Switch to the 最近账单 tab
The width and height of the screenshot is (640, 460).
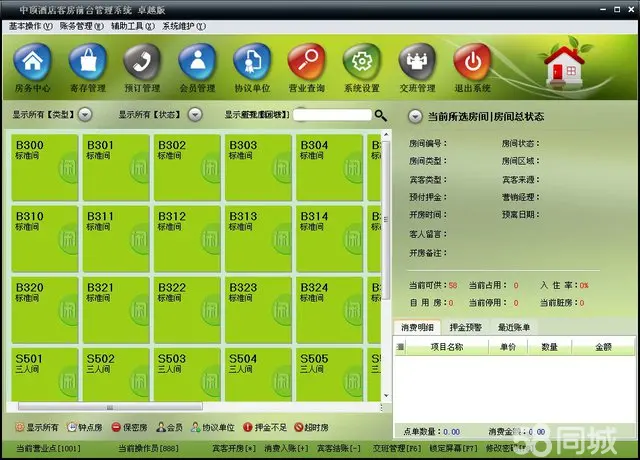514,327
